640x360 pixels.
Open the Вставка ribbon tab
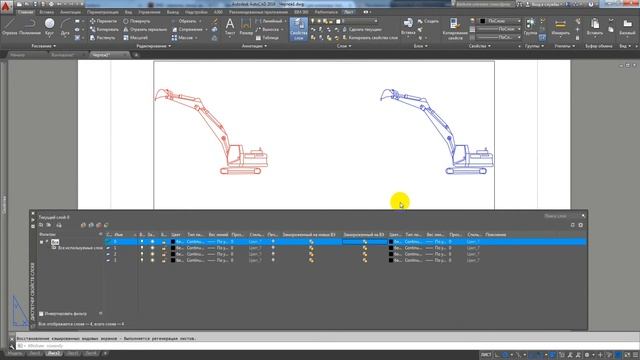point(46,12)
